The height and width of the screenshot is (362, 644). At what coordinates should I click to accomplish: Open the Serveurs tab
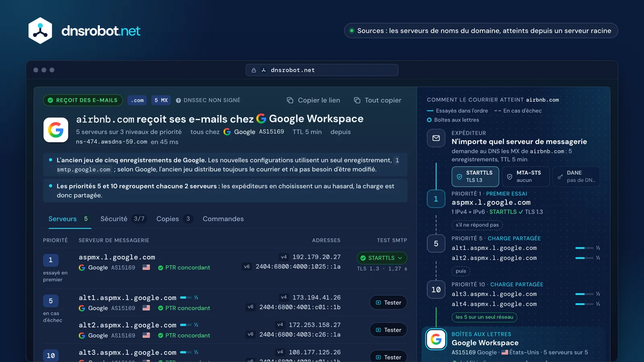70,219
